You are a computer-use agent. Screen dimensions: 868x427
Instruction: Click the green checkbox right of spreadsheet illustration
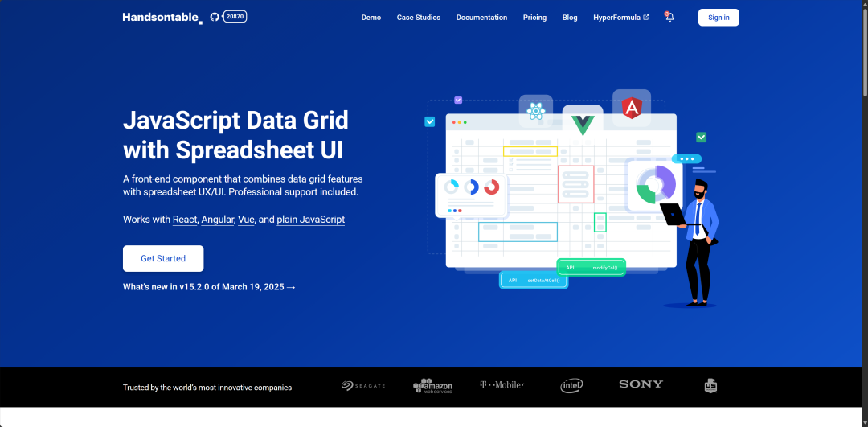tap(701, 138)
